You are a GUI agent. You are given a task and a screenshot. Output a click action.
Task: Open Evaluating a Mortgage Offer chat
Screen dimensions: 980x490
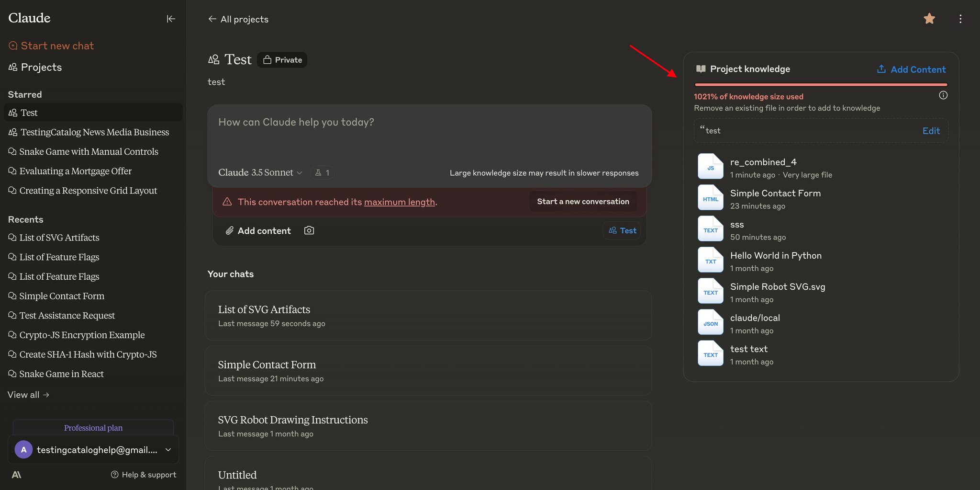point(70,171)
